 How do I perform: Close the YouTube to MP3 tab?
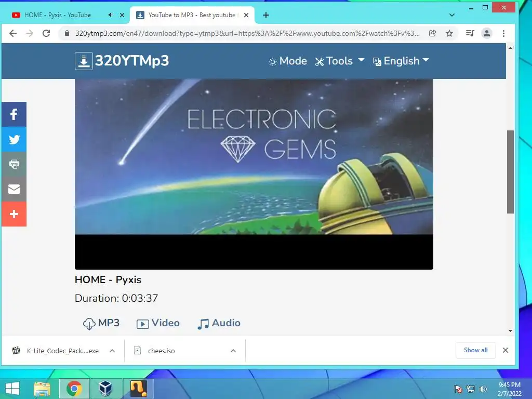coord(246,15)
